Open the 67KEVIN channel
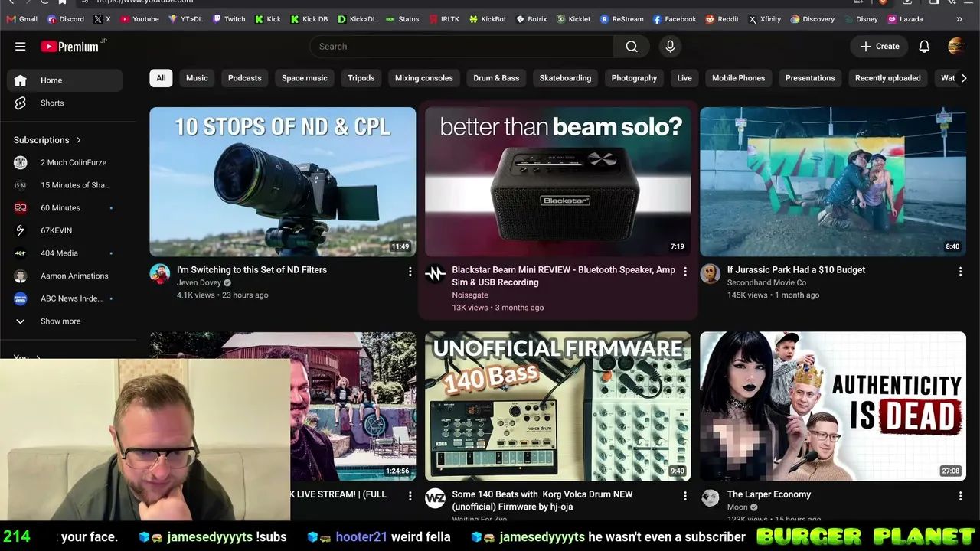Viewport: 980px width, 551px height. tap(65, 230)
